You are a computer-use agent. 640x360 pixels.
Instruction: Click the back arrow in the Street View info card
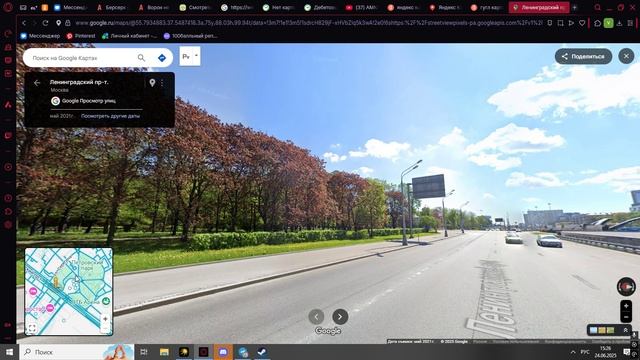tap(37, 83)
